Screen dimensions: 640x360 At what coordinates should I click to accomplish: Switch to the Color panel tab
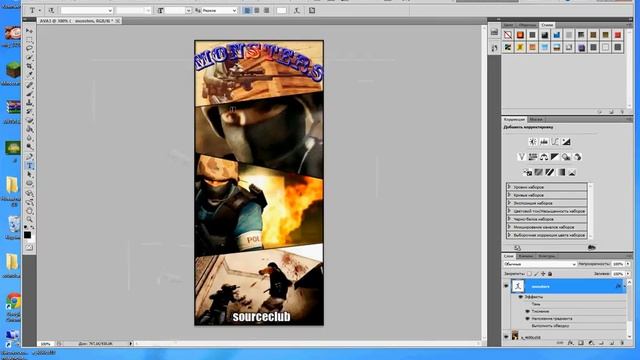click(509, 25)
